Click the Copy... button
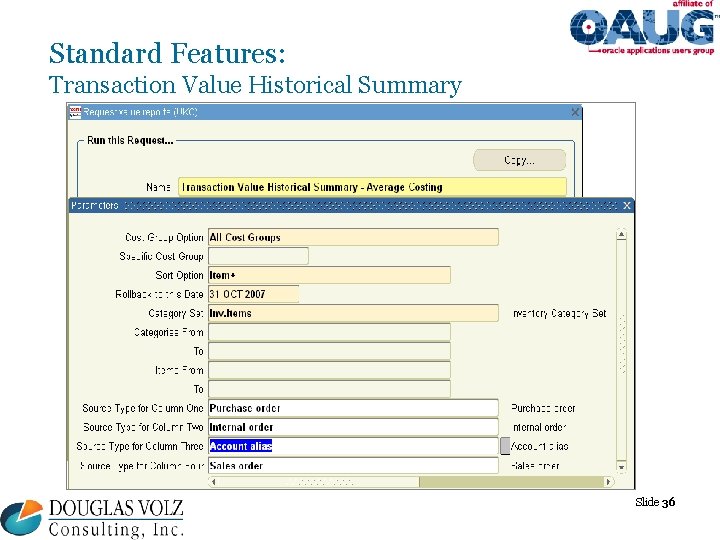Screen dimensions: 720x540 point(519,160)
